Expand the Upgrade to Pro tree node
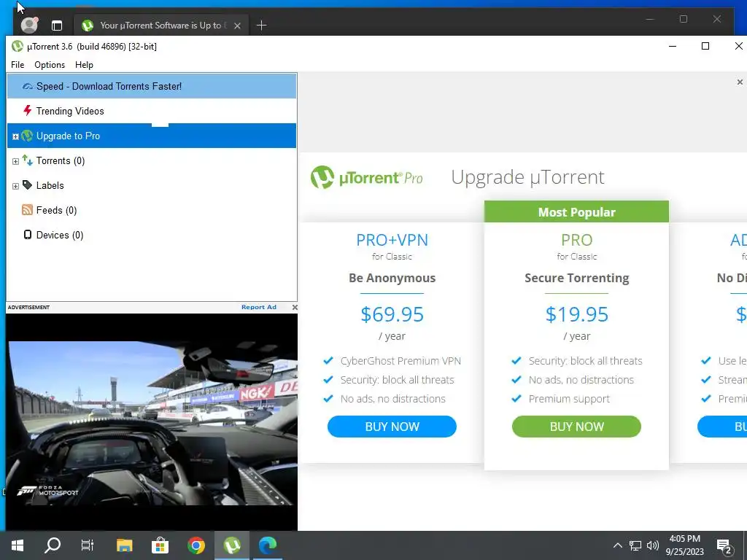 15,136
